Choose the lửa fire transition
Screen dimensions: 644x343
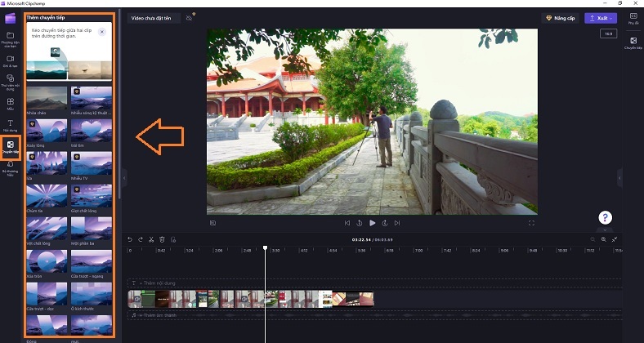coord(47,163)
